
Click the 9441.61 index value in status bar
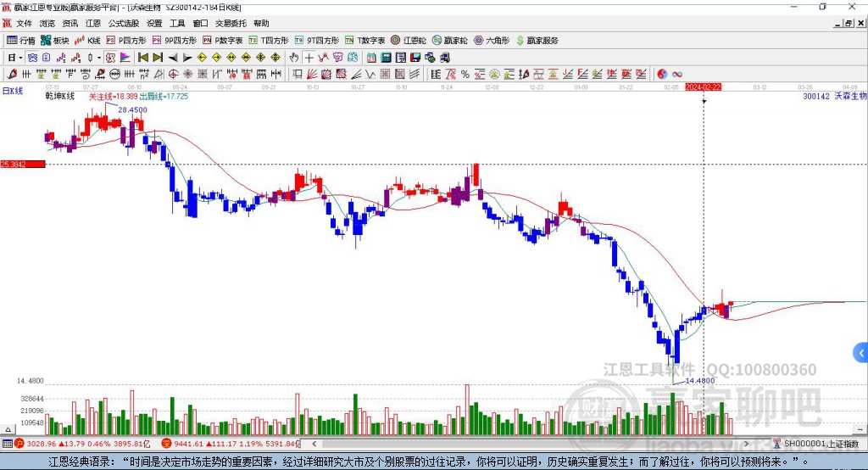pos(189,444)
